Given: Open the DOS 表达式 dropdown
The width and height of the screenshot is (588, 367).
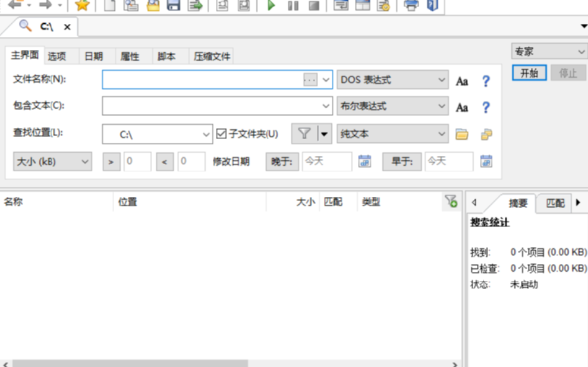Looking at the screenshot, I should [392, 80].
